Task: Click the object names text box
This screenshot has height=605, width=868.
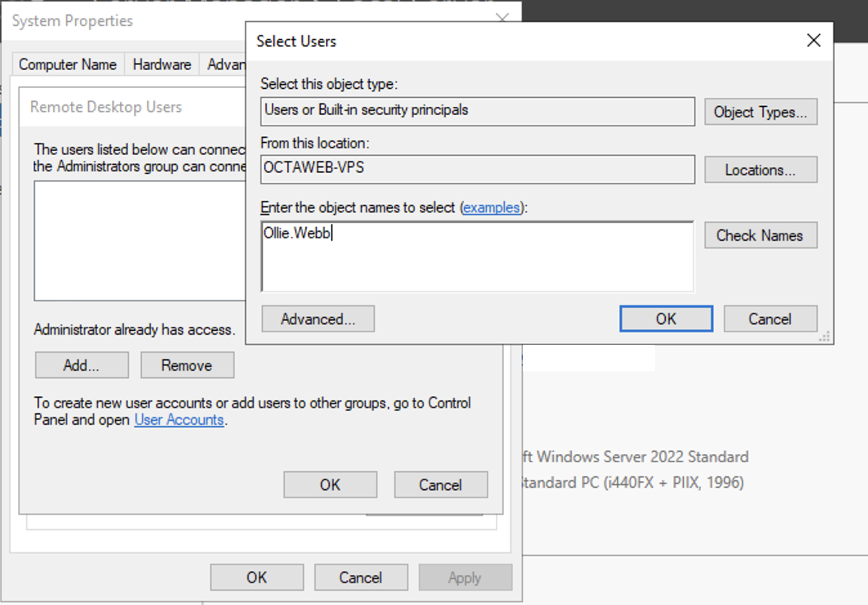Action: [x=476, y=257]
